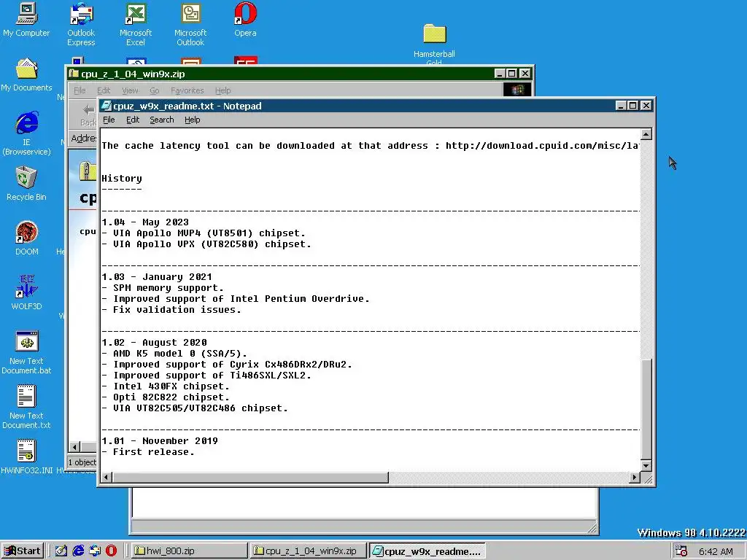
Task: Select the New Text Document.txt icon
Action: [x=26, y=407]
